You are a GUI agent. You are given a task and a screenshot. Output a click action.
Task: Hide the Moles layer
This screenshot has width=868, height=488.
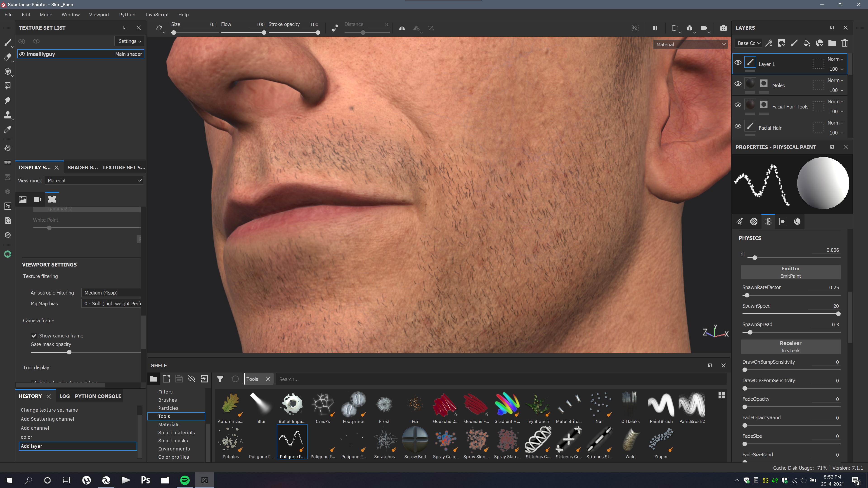pos(738,84)
